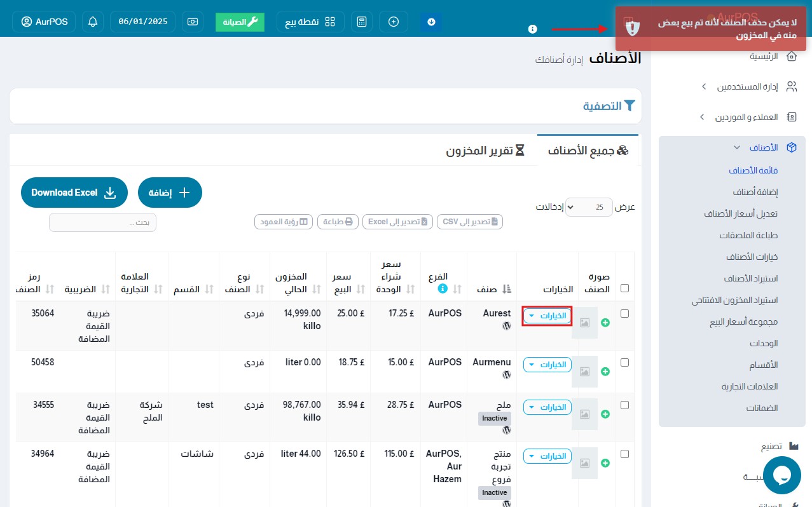Click the info icon in the الفرع column header

(443, 288)
